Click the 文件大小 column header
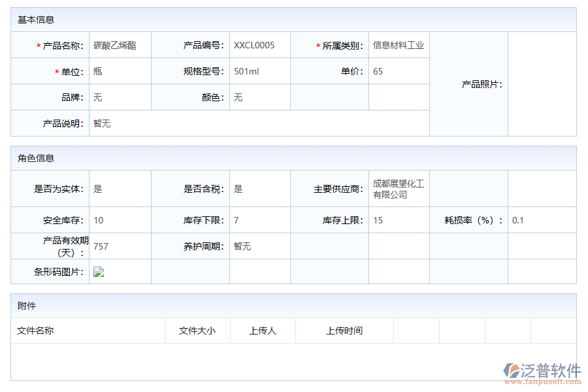This screenshot has width=588, height=392. [197, 331]
